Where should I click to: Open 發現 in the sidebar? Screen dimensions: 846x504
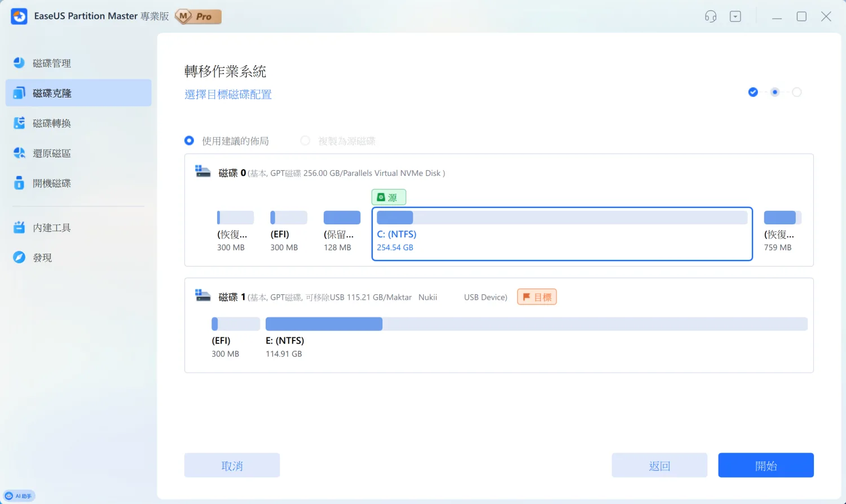(78, 258)
